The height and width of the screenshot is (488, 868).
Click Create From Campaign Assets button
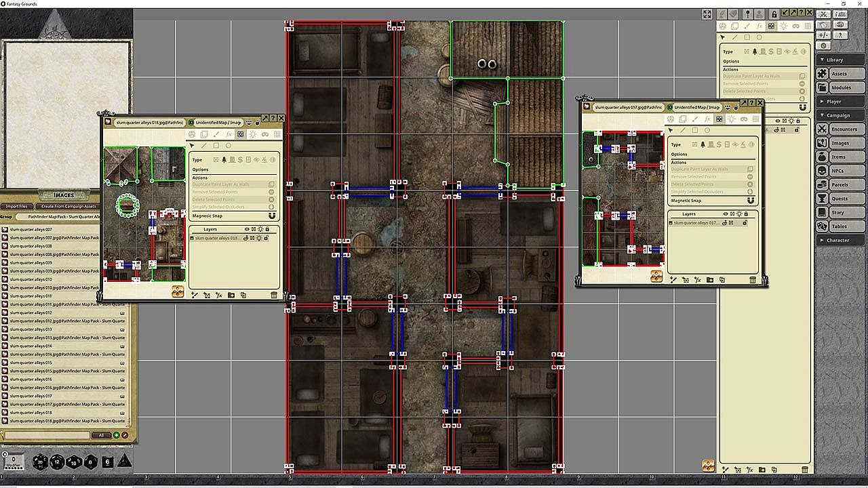point(68,206)
